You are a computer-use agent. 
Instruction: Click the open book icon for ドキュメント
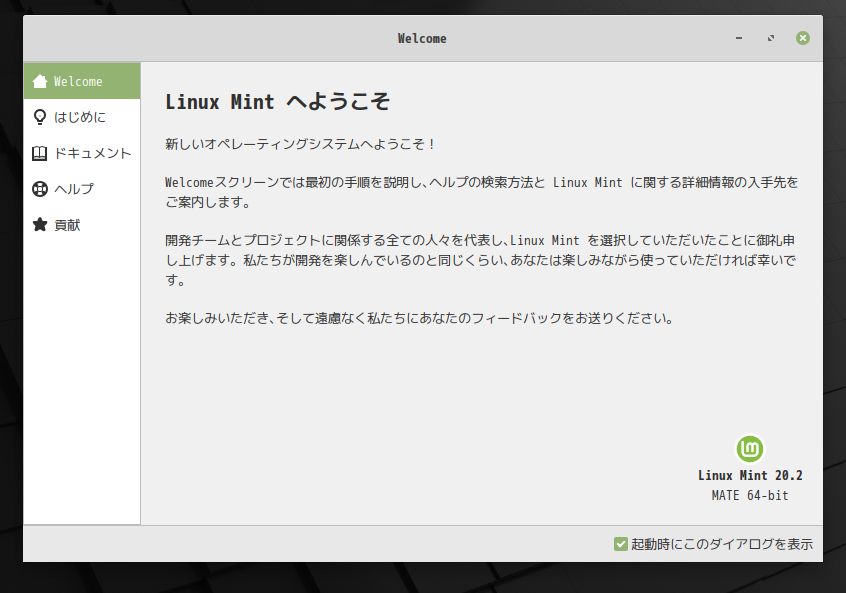[x=39, y=154]
